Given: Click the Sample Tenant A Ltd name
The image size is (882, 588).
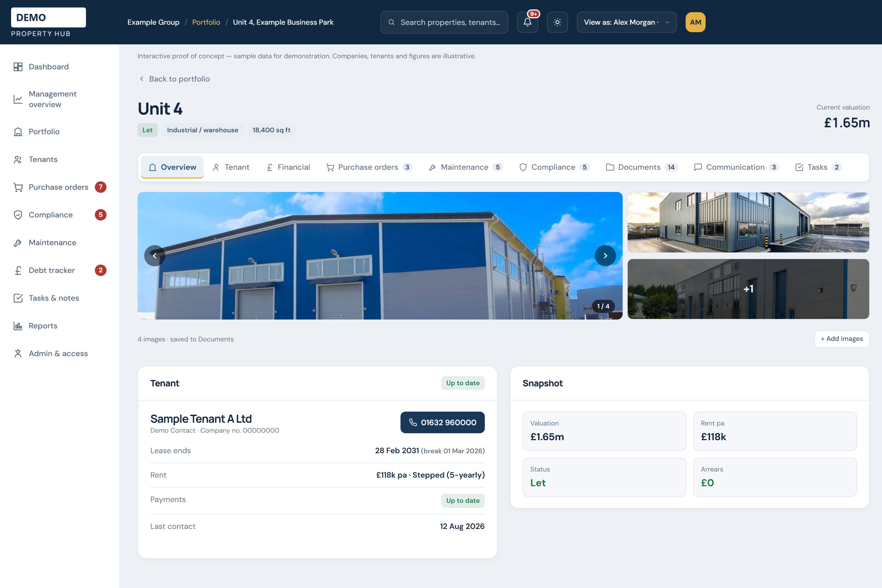Looking at the screenshot, I should [x=201, y=419].
